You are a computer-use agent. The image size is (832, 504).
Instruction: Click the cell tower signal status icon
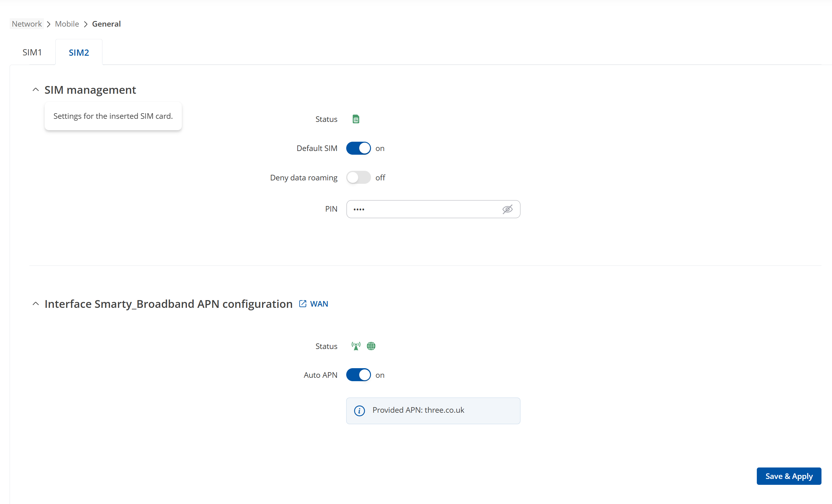356,346
